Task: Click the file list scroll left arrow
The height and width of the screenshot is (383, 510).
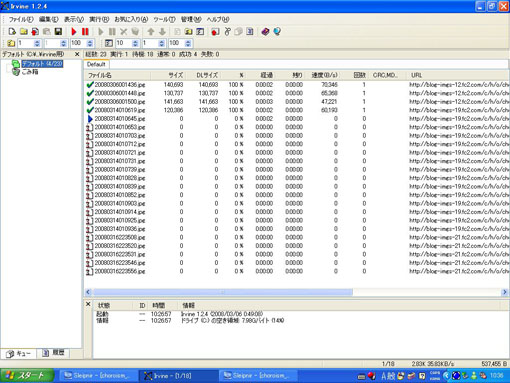Action: [88, 292]
